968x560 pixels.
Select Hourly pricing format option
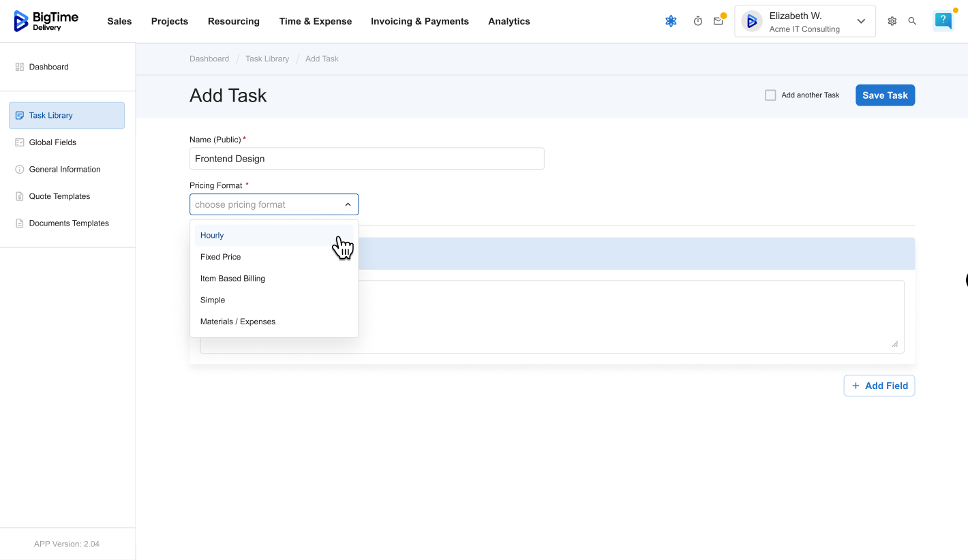pos(212,235)
